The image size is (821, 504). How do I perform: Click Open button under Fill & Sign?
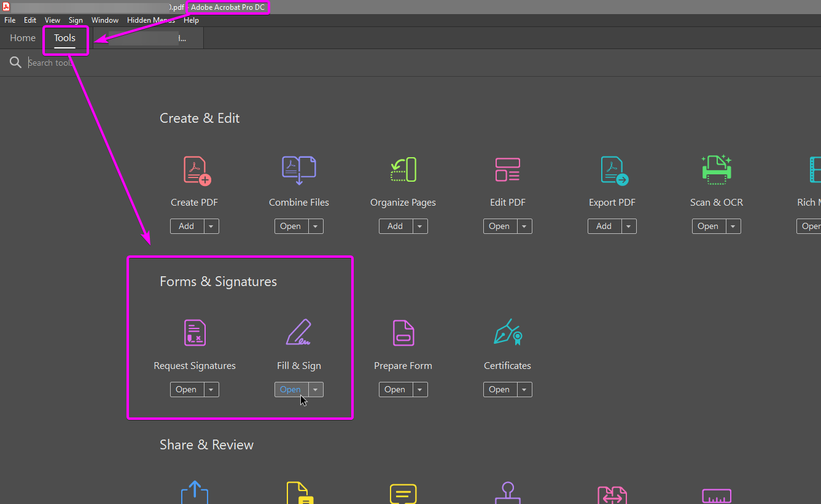point(291,389)
